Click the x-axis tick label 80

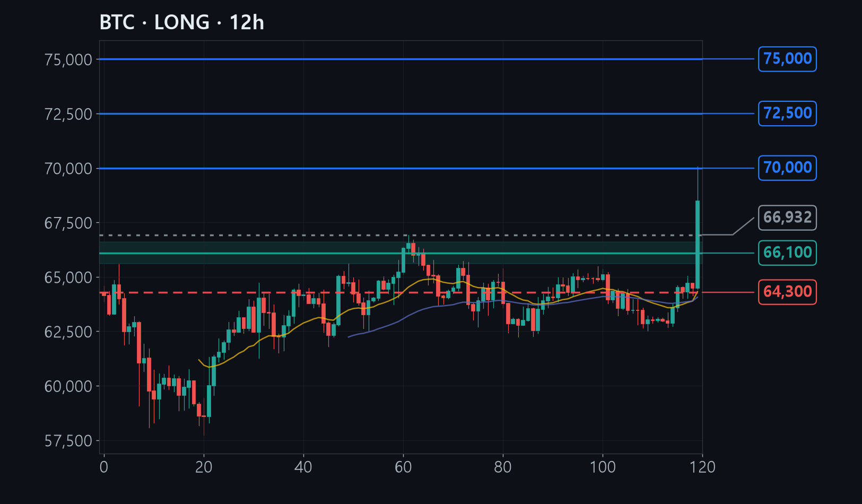coord(503,467)
